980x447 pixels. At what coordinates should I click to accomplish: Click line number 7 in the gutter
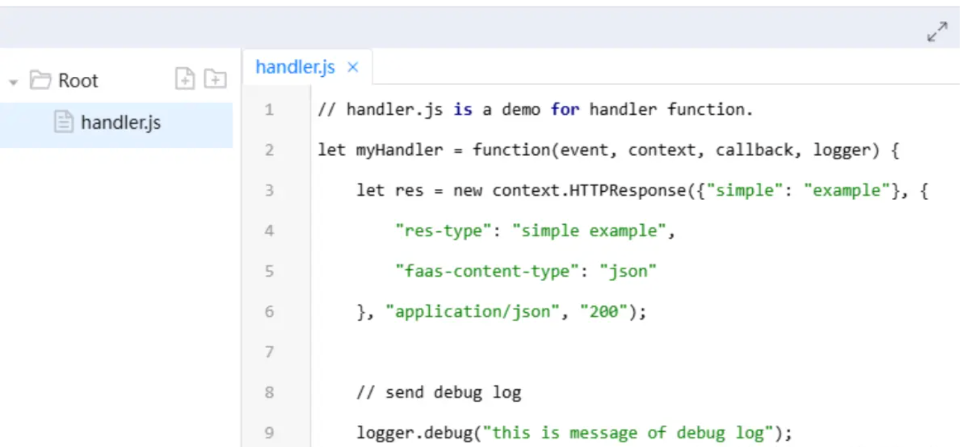pyautogui.click(x=269, y=352)
